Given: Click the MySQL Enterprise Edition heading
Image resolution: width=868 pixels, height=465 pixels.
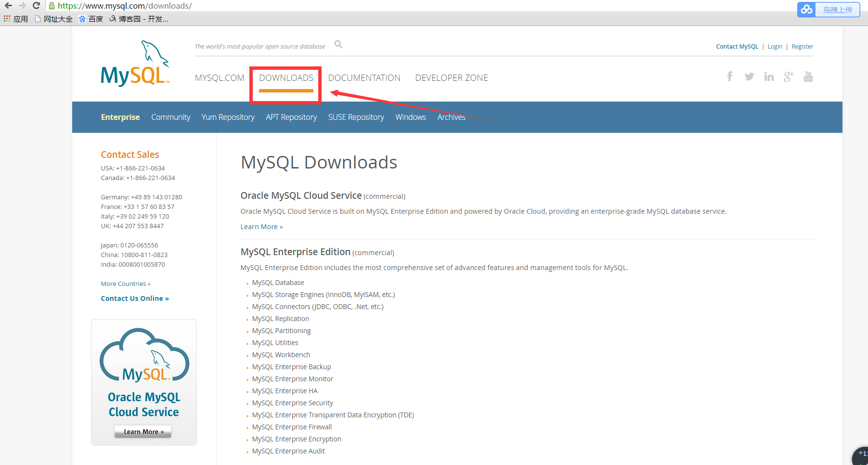Looking at the screenshot, I should tap(296, 252).
